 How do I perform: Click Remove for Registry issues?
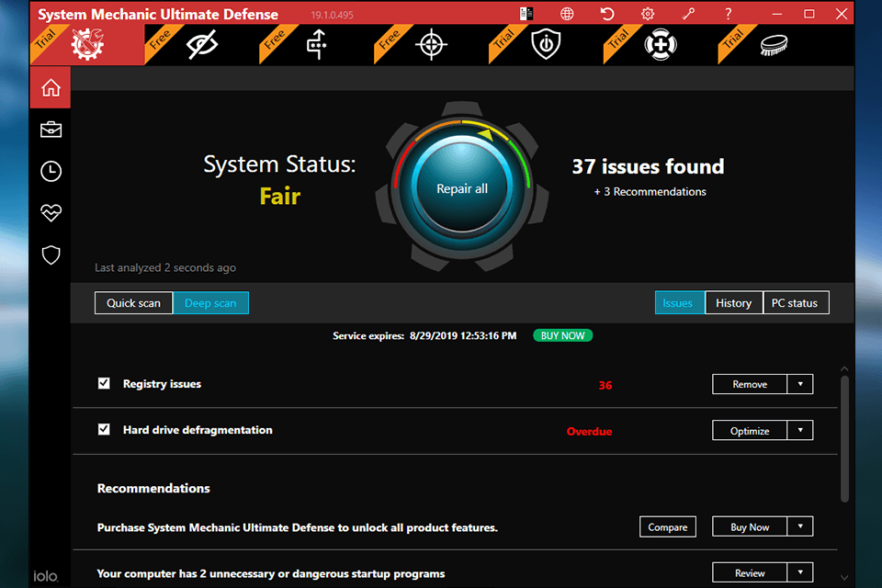pos(750,384)
